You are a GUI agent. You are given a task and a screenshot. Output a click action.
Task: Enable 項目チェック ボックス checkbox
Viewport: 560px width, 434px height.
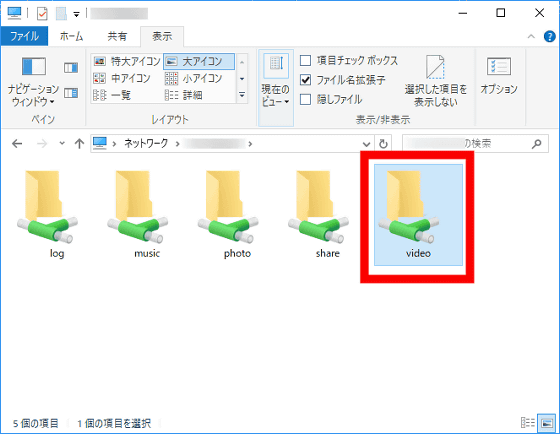[305, 61]
